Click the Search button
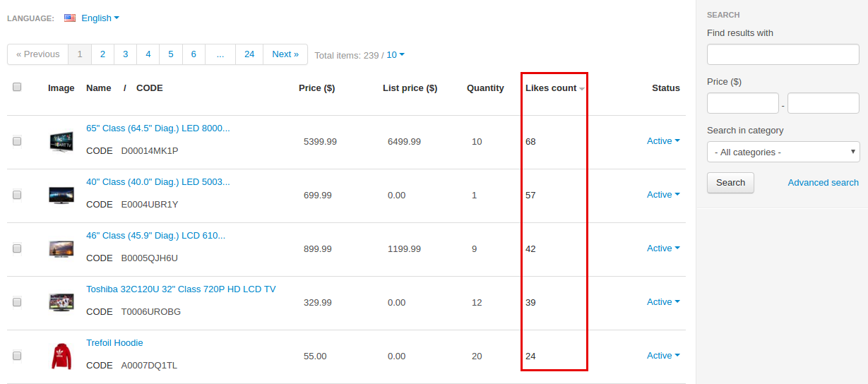Screen dimensions: 868x384 click(x=730, y=183)
